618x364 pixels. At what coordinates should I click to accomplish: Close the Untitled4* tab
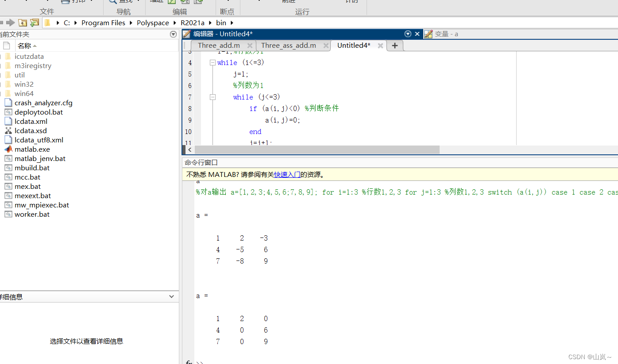(x=380, y=46)
